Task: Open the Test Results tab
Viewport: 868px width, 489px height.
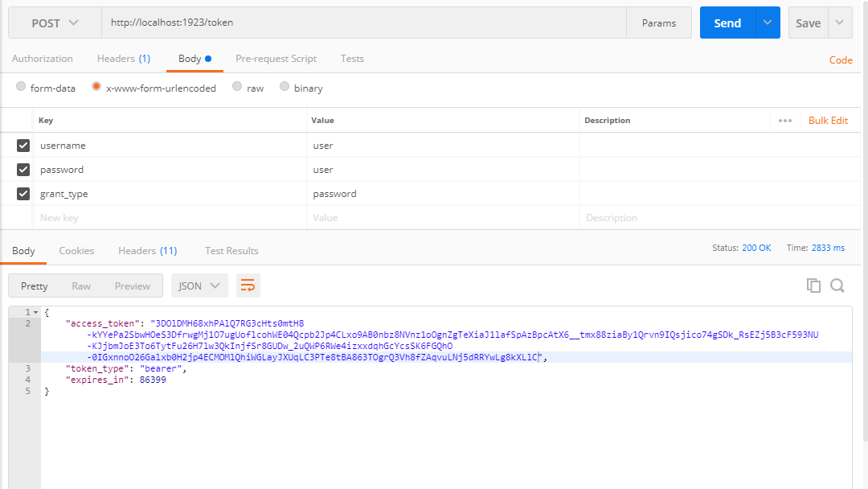Action: coord(231,250)
